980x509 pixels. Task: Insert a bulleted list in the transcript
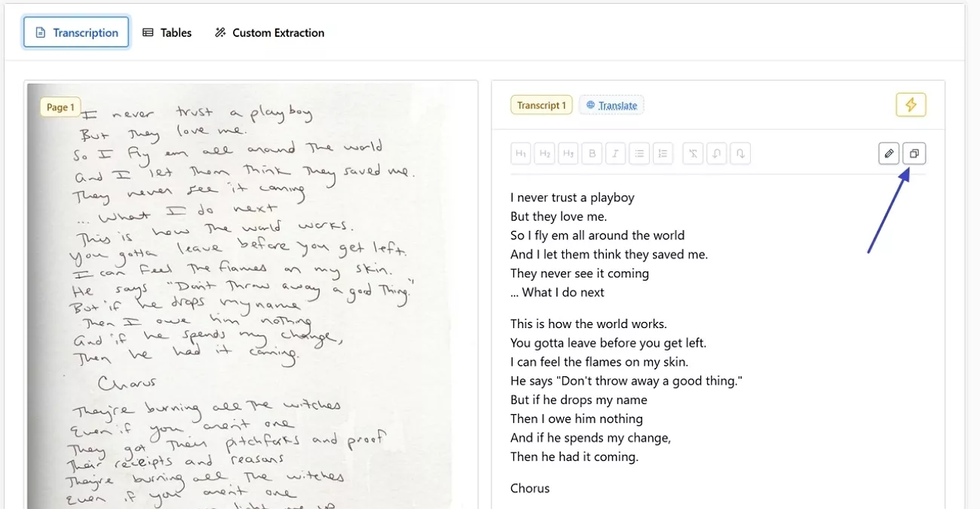pos(639,153)
